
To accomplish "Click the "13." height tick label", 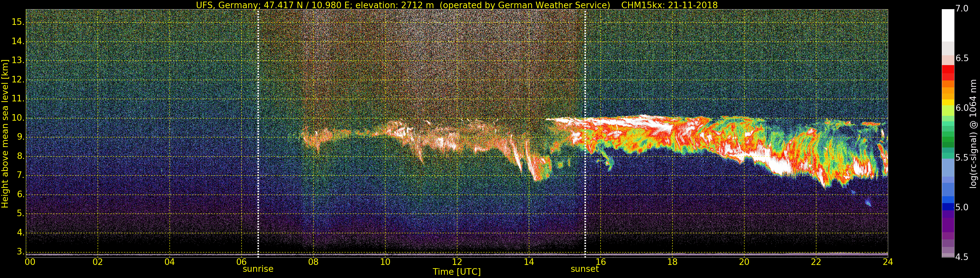I will coord(18,61).
